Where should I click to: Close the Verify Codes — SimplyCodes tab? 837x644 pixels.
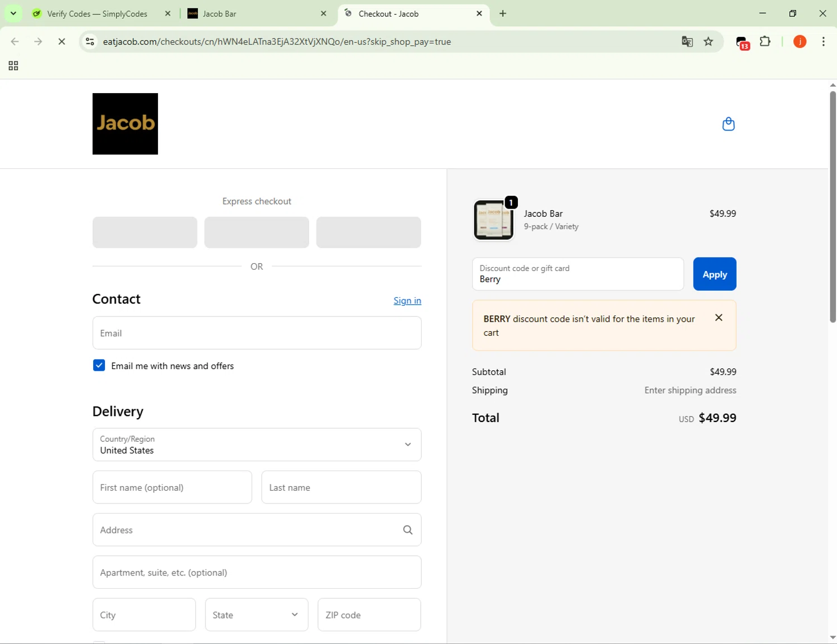point(168,13)
